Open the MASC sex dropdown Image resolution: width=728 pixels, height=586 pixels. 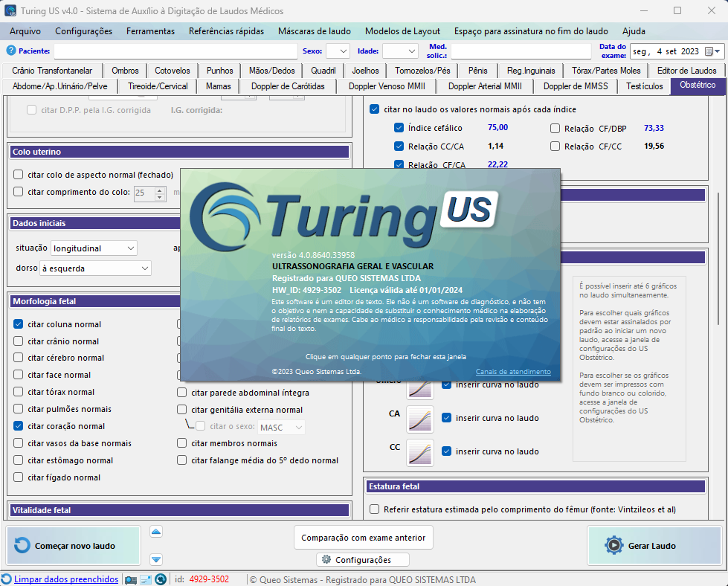[281, 427]
